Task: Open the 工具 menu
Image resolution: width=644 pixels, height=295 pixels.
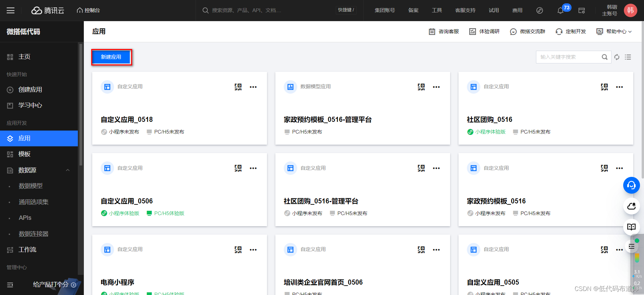Action: coord(437,10)
